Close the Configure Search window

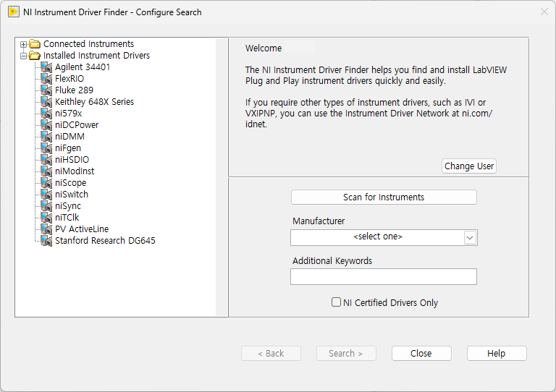coord(544,12)
